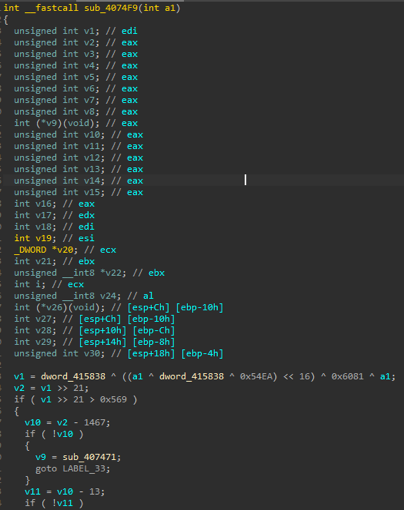Click the v2 = v1 >> 21 statement
The width and height of the screenshot is (404, 510).
[51, 388]
